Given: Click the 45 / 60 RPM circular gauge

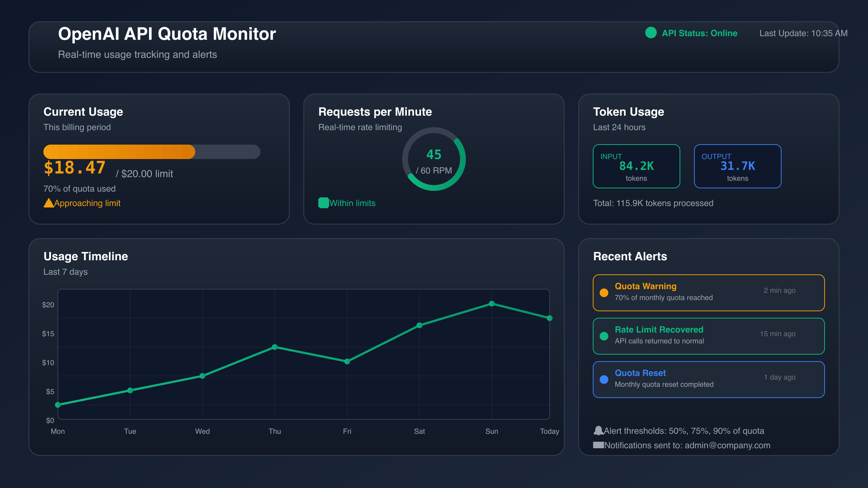Looking at the screenshot, I should point(434,159).
